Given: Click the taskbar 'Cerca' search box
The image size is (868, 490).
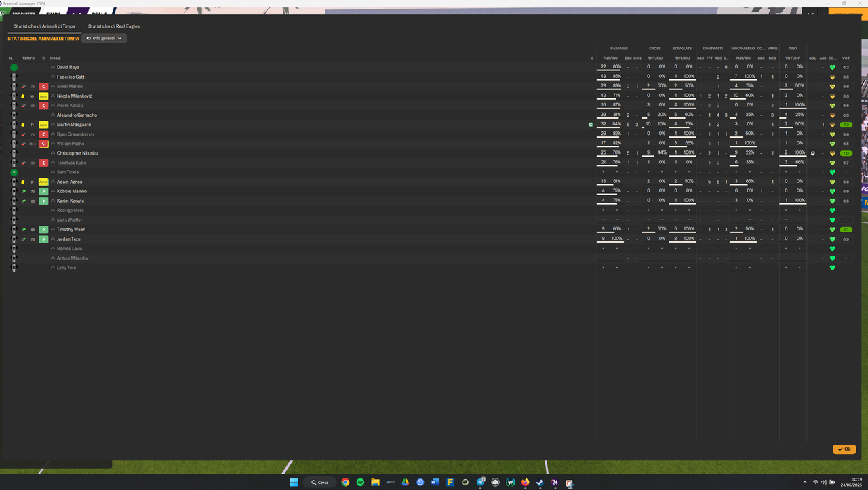Looking at the screenshot, I should (x=320, y=483).
